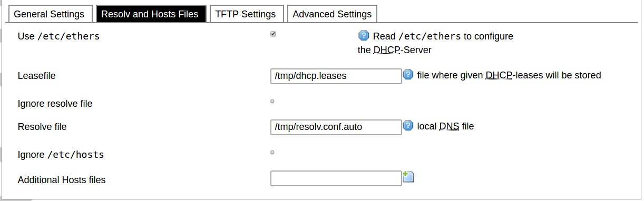Click help icon beside Read /etc/ethers description

pyautogui.click(x=364, y=35)
